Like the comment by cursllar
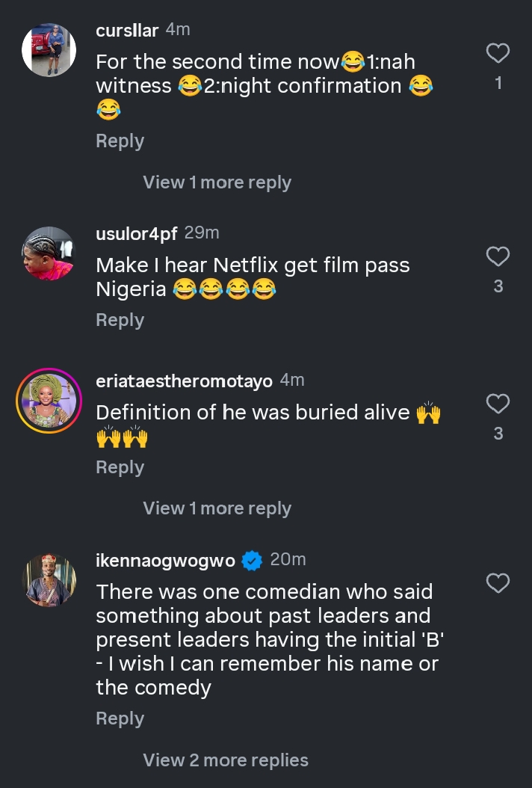The width and height of the screenshot is (532, 788). pyautogui.click(x=498, y=54)
